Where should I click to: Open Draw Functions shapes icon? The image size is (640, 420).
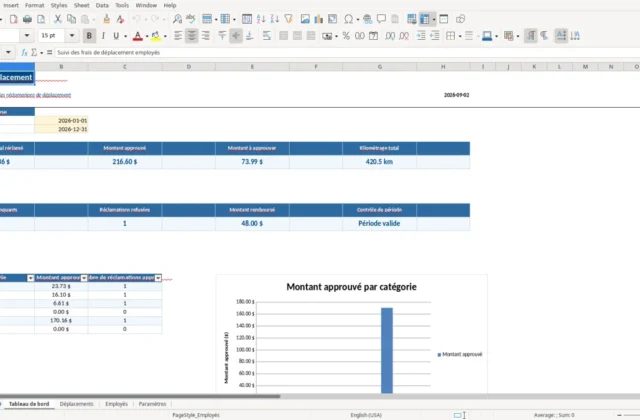tap(460, 19)
